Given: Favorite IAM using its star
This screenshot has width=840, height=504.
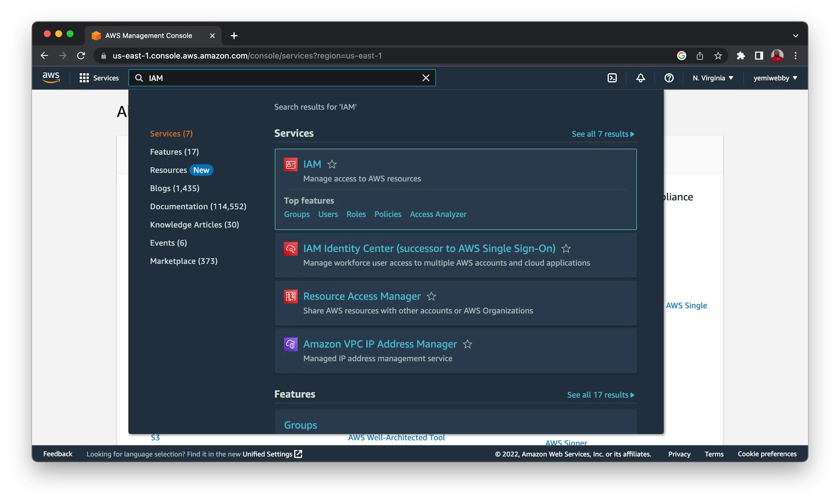Looking at the screenshot, I should click(x=332, y=165).
